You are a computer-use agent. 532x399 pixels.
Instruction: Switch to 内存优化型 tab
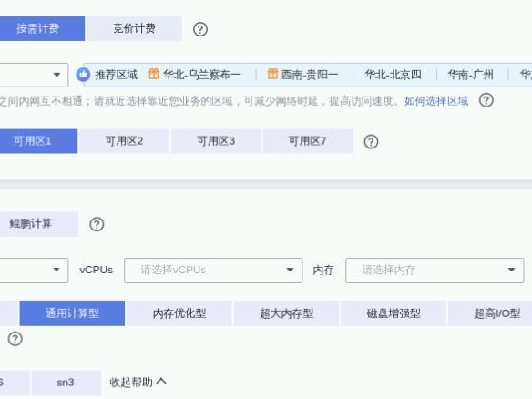pyautogui.click(x=179, y=313)
